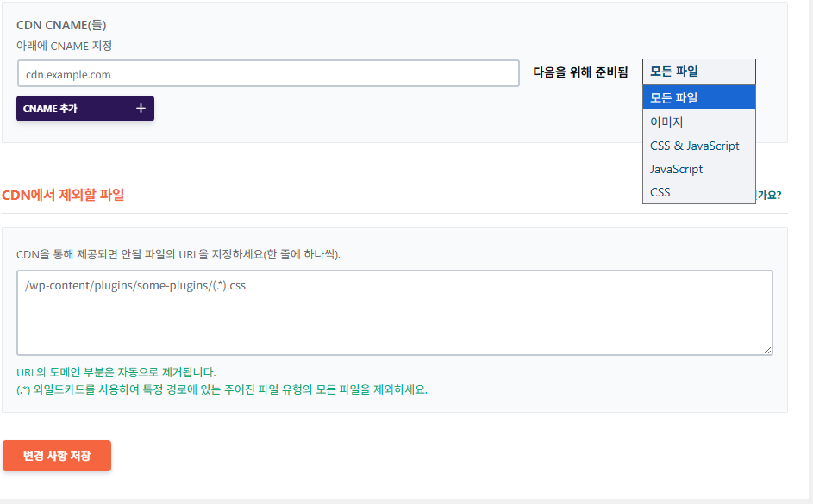This screenshot has width=813, height=504.
Task: Focus the cdn.example.com CNAME input field
Action: [268, 73]
